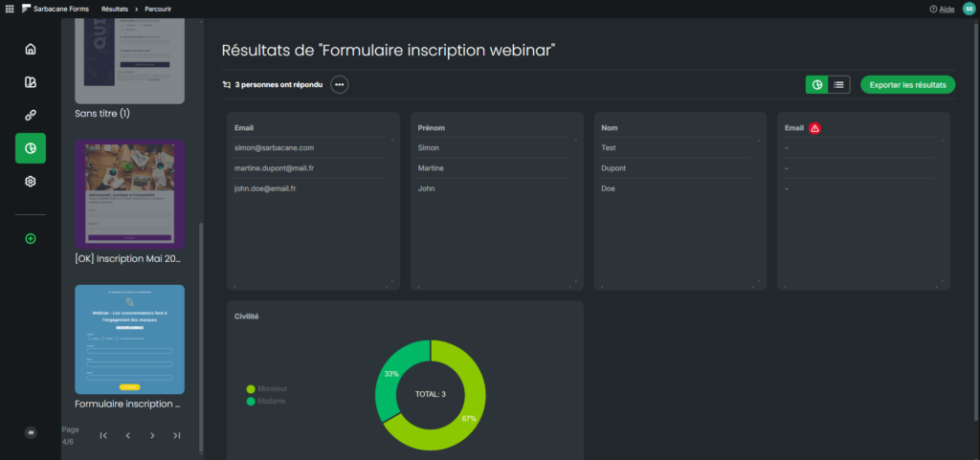Click the red warning icon beside Email
The image size is (980, 460).
(x=814, y=128)
